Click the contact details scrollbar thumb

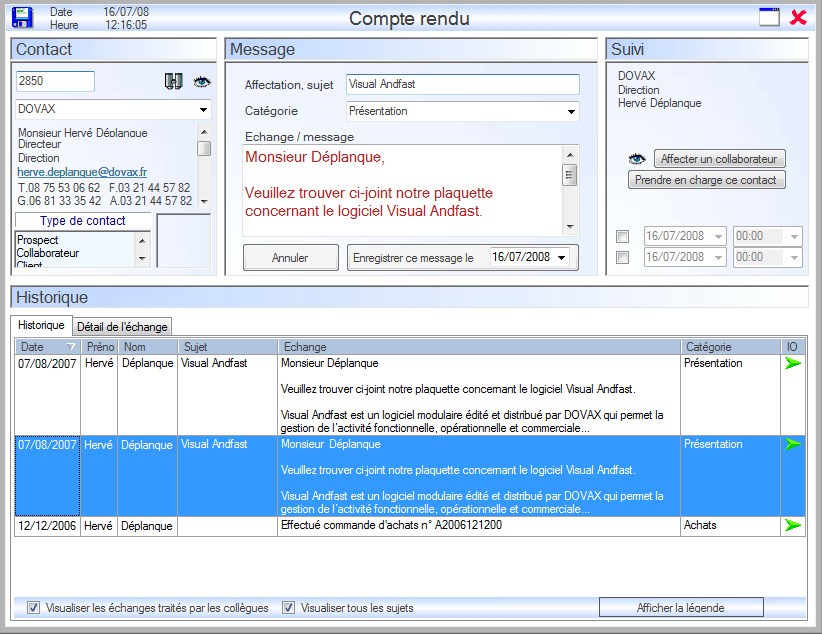coord(204,148)
